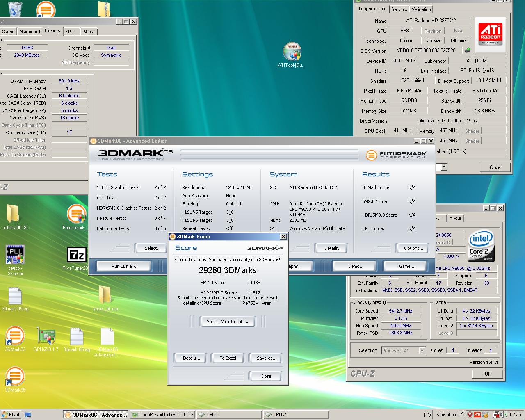Open the red shield security tray icon
525x420 pixels.
tap(470, 415)
